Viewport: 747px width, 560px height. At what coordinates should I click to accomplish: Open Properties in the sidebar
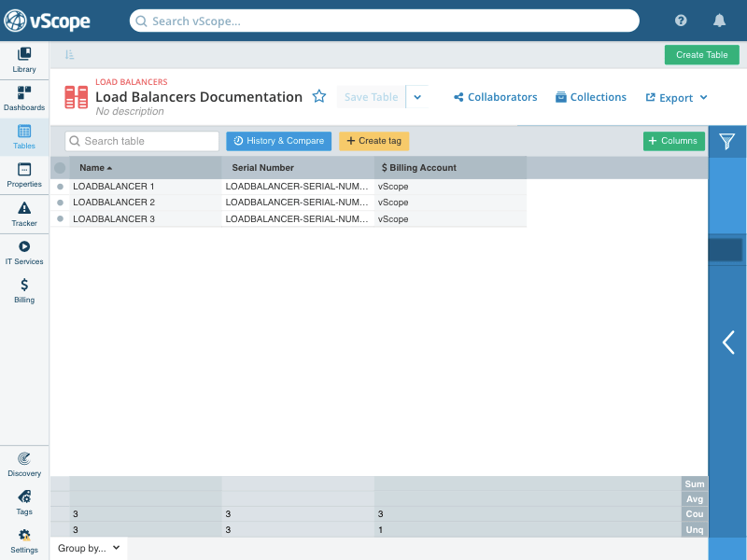coord(24,175)
